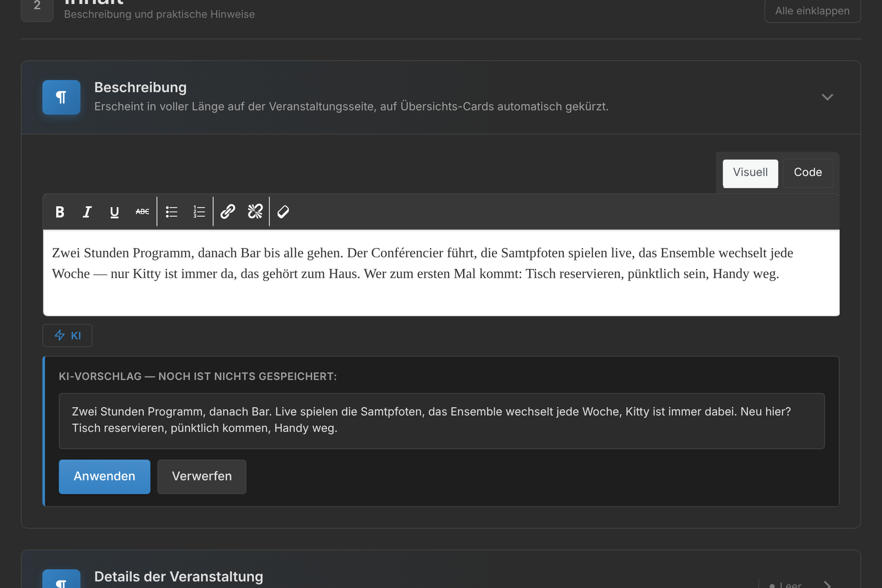Image resolution: width=882 pixels, height=588 pixels.
Task: Insert a bulleted list
Action: coord(172,212)
